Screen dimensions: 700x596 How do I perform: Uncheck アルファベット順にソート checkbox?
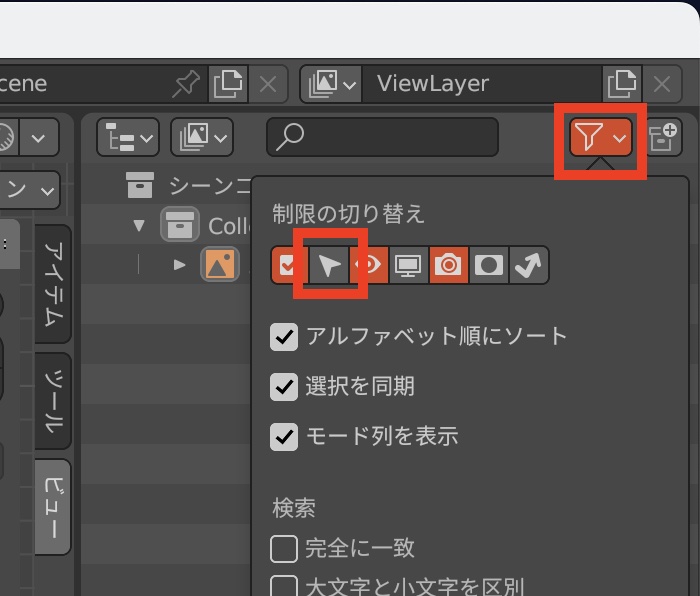pos(285,336)
